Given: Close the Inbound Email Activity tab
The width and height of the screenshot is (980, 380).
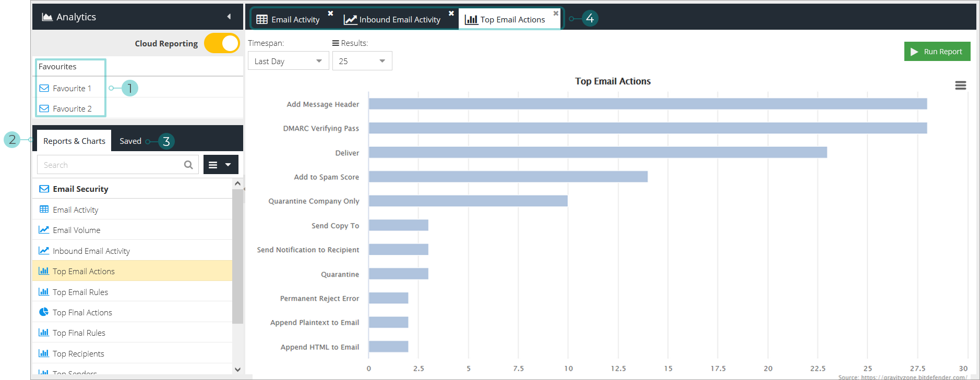Looking at the screenshot, I should click(x=451, y=13).
